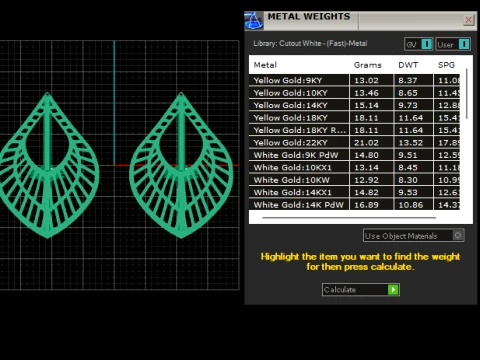Select the Yellow Gold:18KY R... row
This screenshot has height=360, width=480.
tap(354, 130)
